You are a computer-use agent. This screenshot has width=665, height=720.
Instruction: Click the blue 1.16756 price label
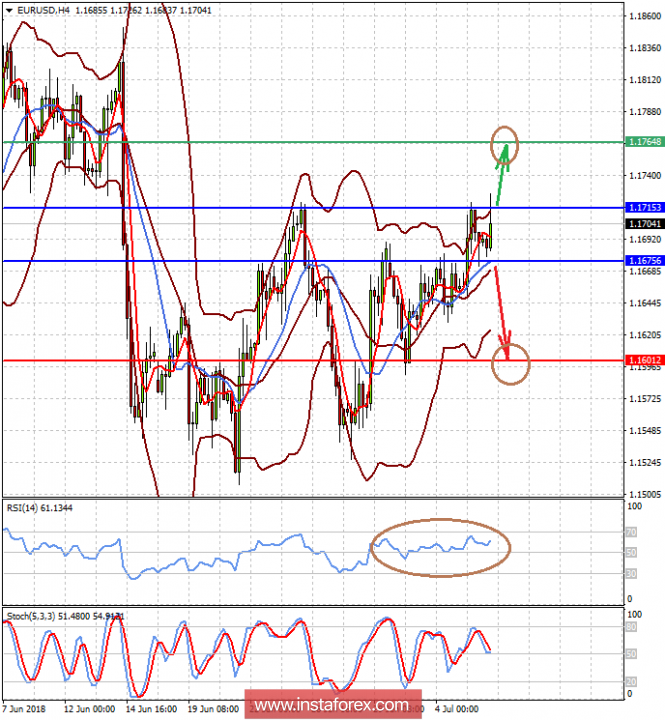pos(645,261)
